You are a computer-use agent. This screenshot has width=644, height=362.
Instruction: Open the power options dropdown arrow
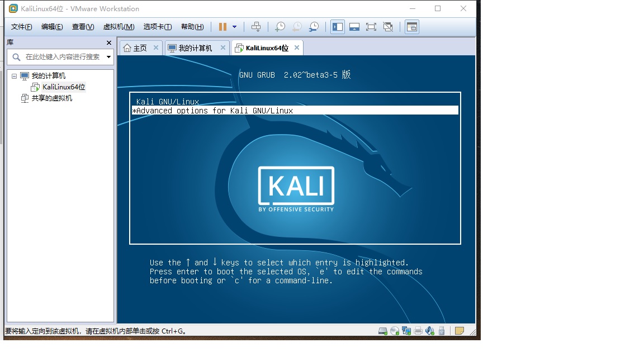click(235, 27)
